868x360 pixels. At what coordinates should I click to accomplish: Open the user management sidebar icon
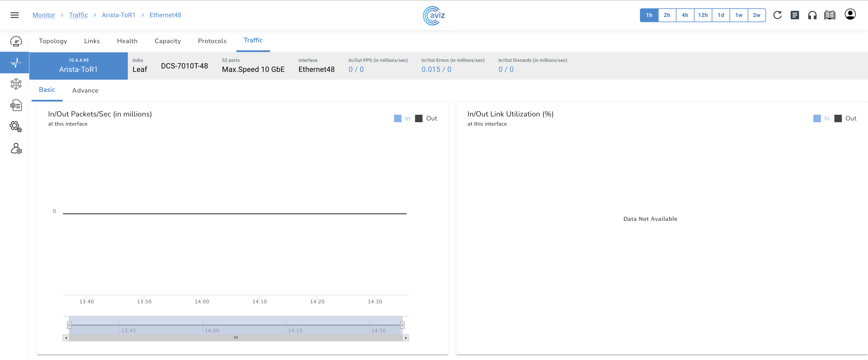pyautogui.click(x=16, y=148)
